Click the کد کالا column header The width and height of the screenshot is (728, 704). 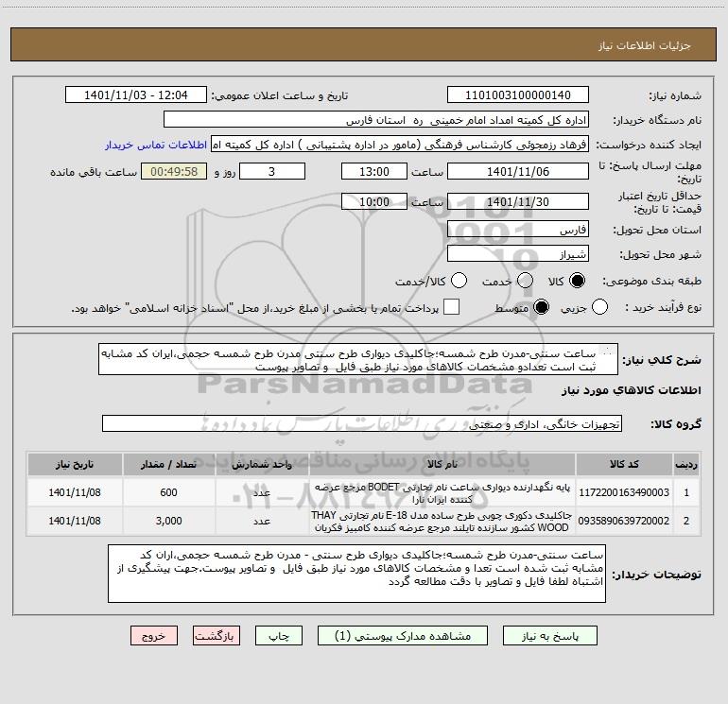click(x=624, y=465)
